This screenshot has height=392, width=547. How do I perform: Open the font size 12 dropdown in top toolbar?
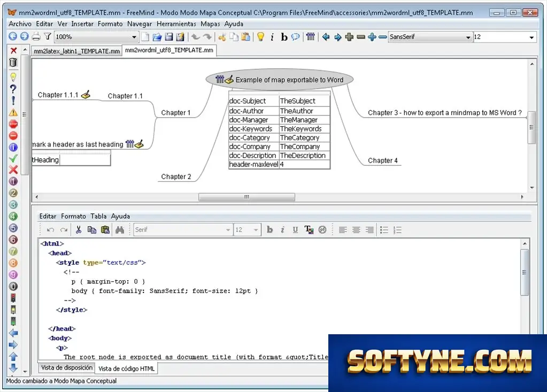(x=504, y=36)
